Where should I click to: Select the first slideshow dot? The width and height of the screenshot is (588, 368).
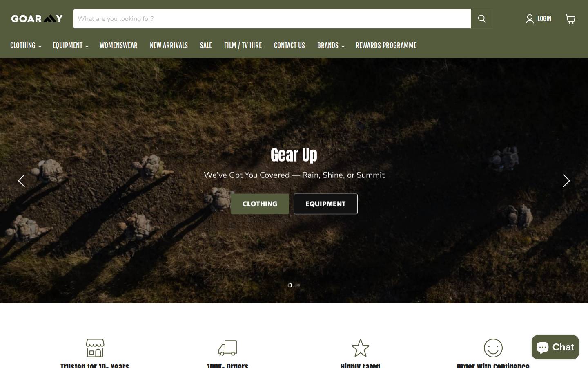pyautogui.click(x=290, y=285)
